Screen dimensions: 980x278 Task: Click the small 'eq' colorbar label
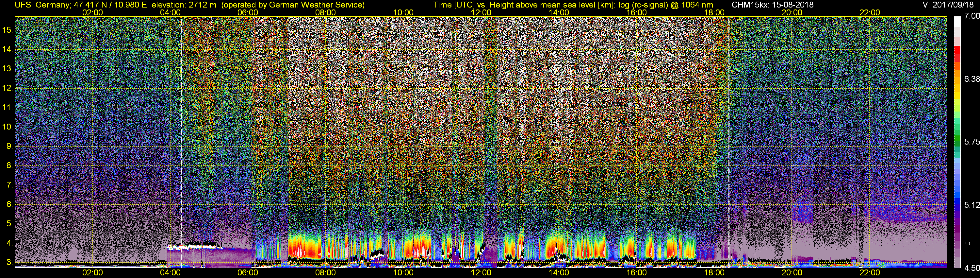click(968, 243)
